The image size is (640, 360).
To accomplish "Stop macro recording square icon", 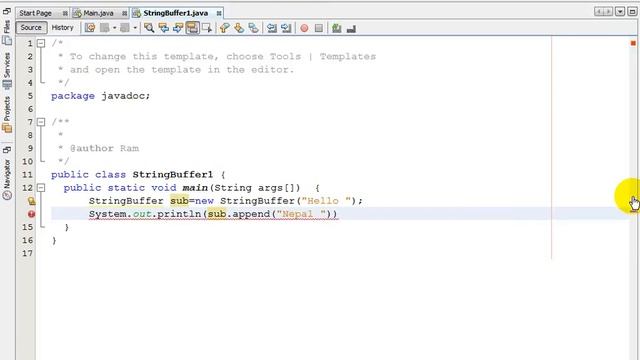I will click(319, 28).
